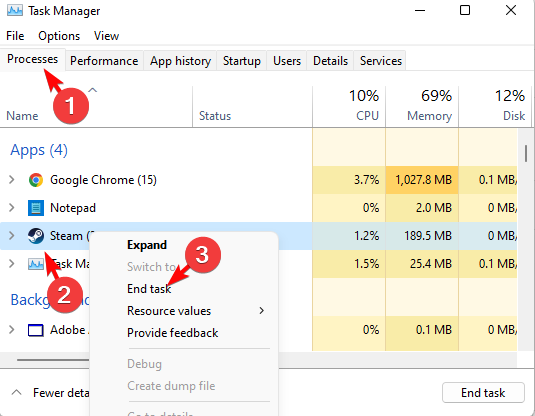Collapse view using the Fewer details chevron

click(x=16, y=392)
